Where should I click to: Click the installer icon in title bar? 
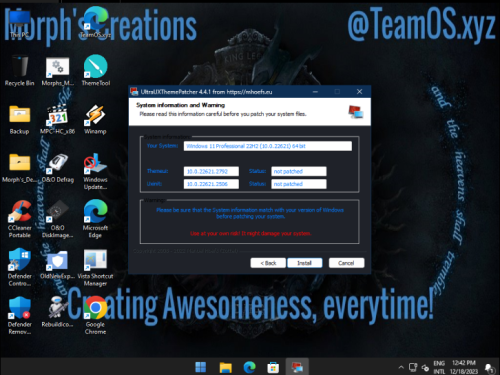click(x=134, y=92)
